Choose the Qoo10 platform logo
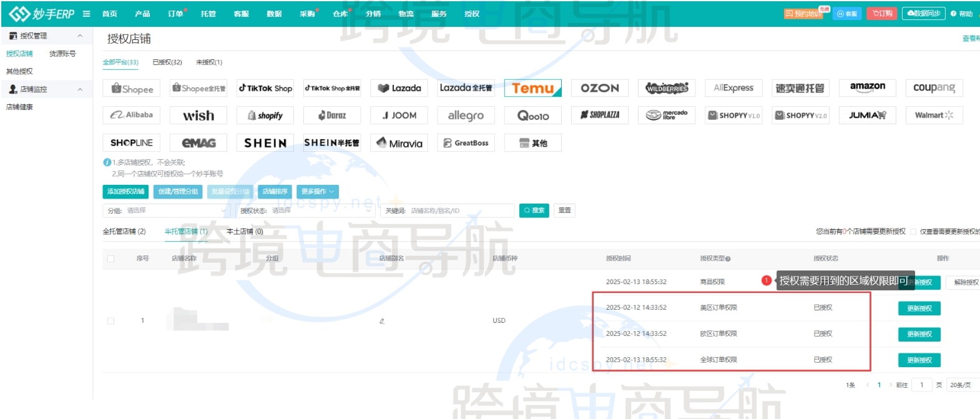Image resolution: width=980 pixels, height=419 pixels. click(x=533, y=116)
